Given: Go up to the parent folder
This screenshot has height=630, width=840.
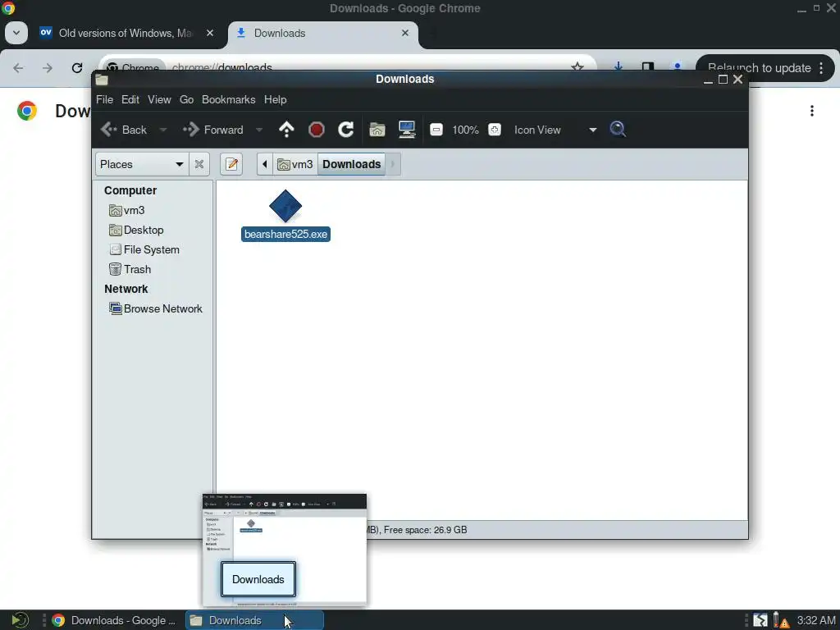Looking at the screenshot, I should [286, 130].
